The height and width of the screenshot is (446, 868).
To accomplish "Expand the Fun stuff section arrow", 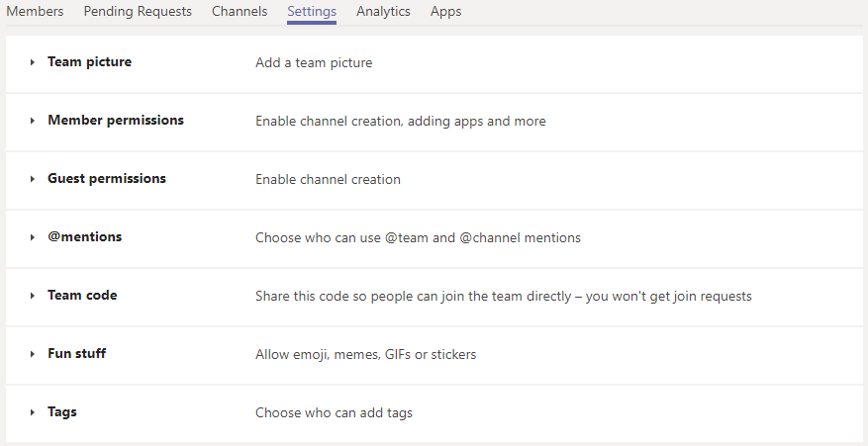I will coord(33,354).
